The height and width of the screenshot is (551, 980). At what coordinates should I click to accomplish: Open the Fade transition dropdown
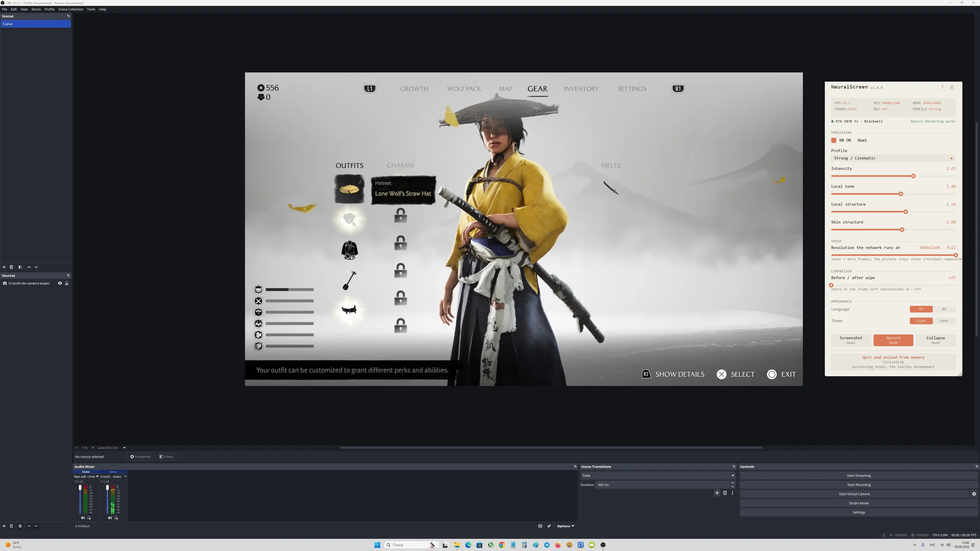(x=658, y=476)
